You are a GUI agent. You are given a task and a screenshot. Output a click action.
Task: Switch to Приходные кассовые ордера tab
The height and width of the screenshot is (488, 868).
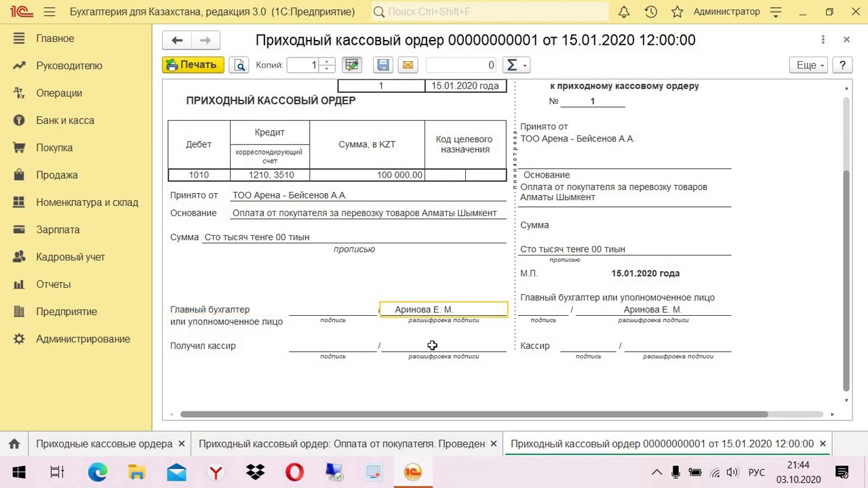[104, 444]
